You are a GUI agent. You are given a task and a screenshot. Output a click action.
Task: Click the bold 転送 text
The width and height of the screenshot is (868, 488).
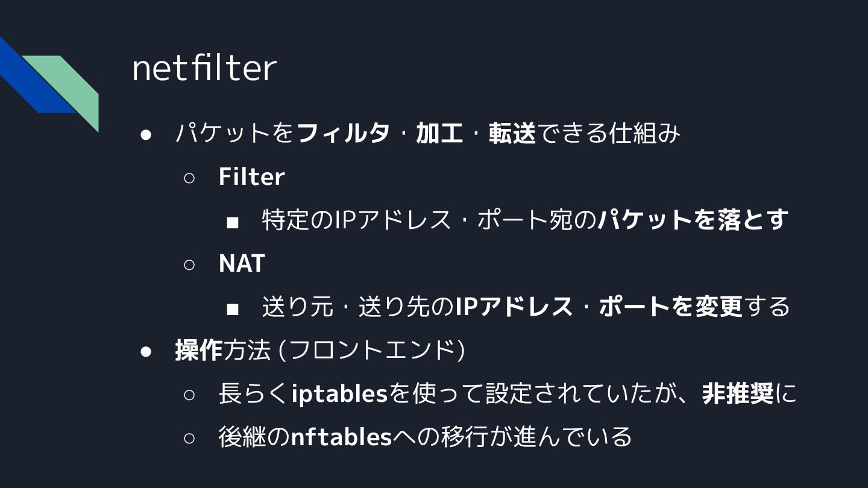pos(512,133)
